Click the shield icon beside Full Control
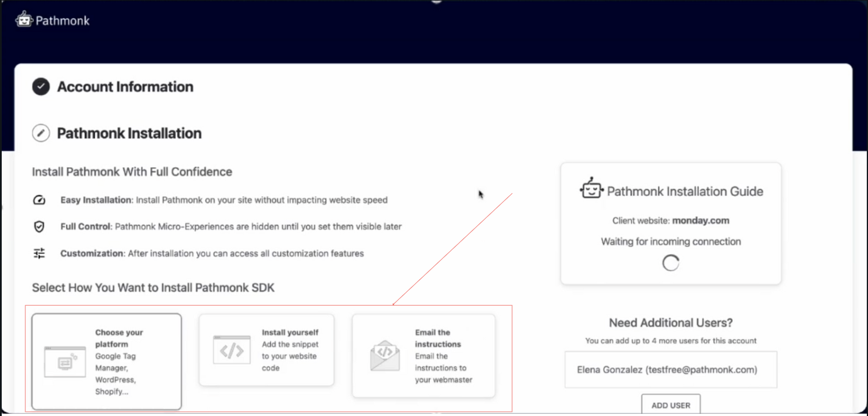 pos(39,227)
